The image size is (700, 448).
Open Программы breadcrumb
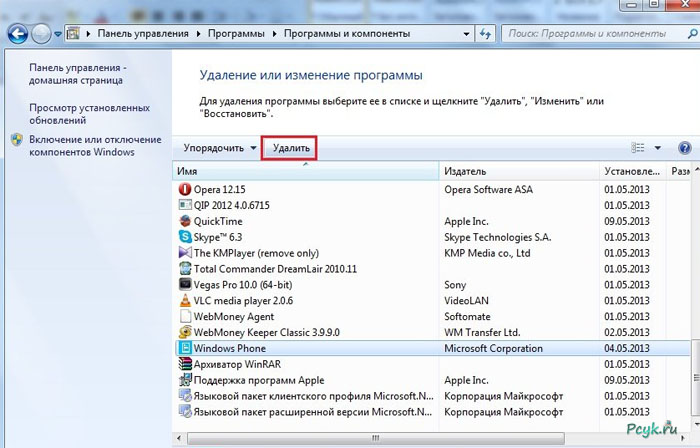(x=236, y=33)
